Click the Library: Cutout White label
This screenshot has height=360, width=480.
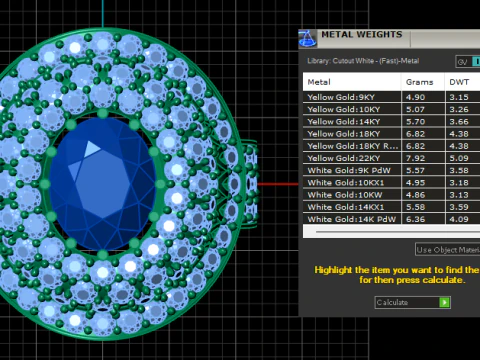pyautogui.click(x=363, y=61)
